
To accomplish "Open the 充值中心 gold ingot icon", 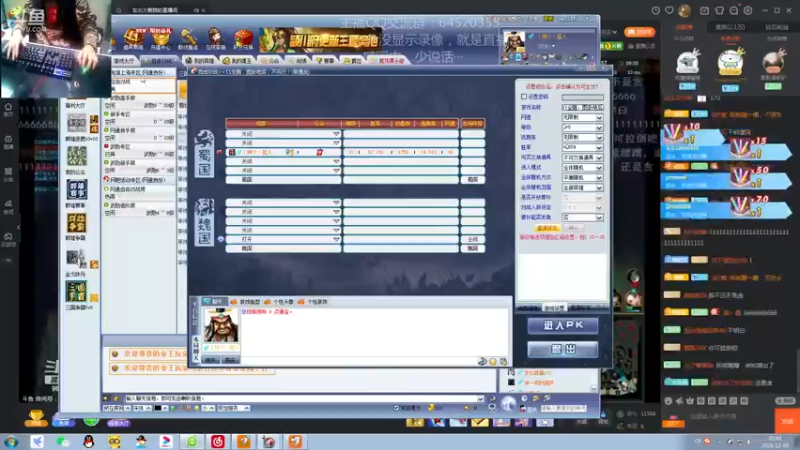I will (x=160, y=39).
